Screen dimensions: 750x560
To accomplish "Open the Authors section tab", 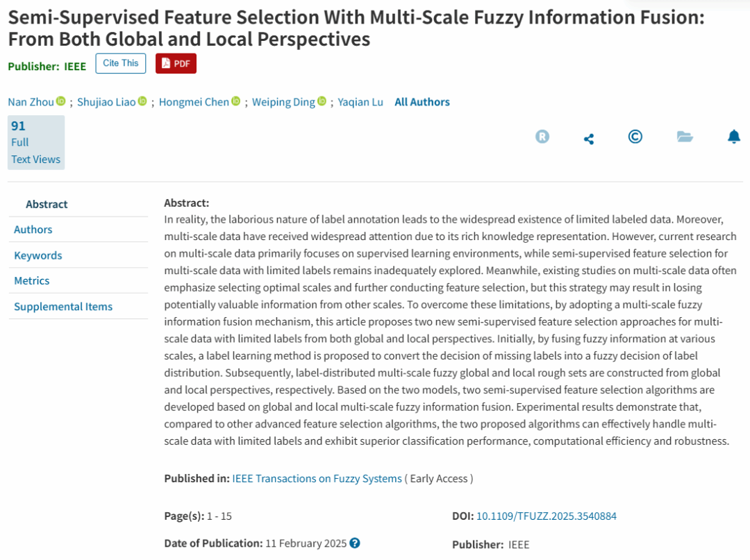I will (33, 230).
